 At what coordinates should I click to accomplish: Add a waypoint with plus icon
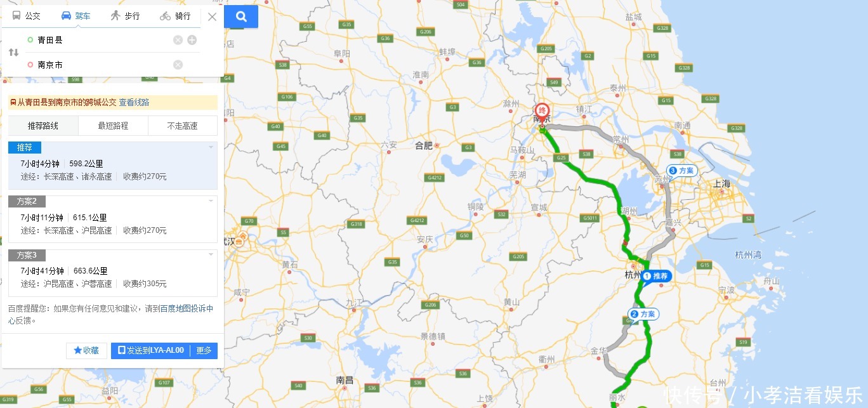click(x=192, y=40)
